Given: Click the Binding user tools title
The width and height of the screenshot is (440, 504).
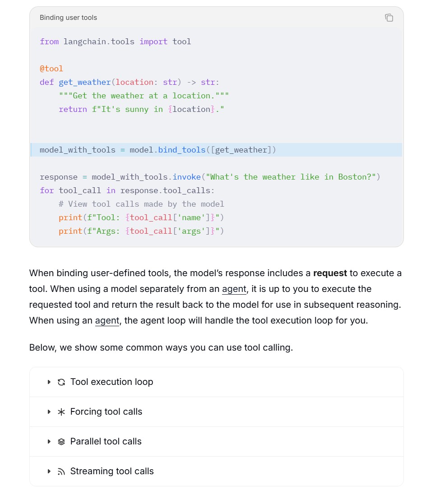Looking at the screenshot, I should [68, 18].
